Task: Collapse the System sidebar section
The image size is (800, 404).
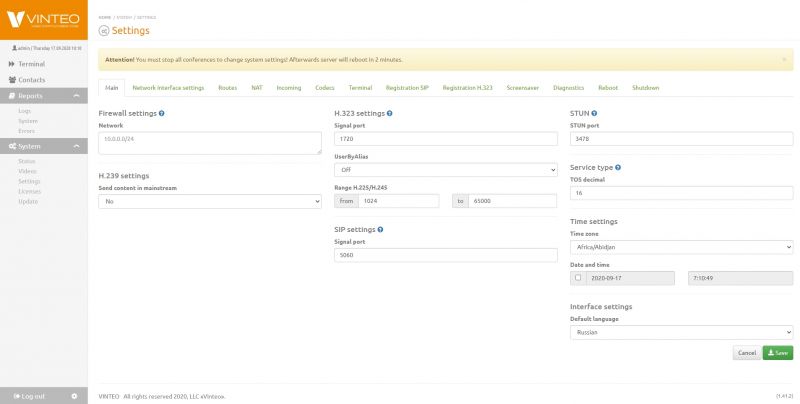Action: coord(44,146)
